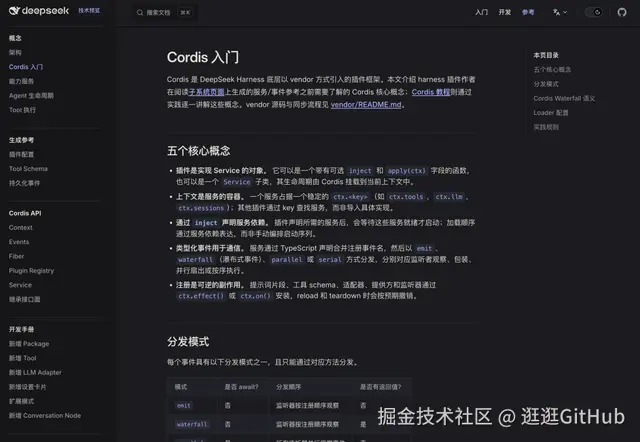The width and height of the screenshot is (640, 442).
Task: Jump to 实践规则 outline entry
Action: (x=546, y=127)
